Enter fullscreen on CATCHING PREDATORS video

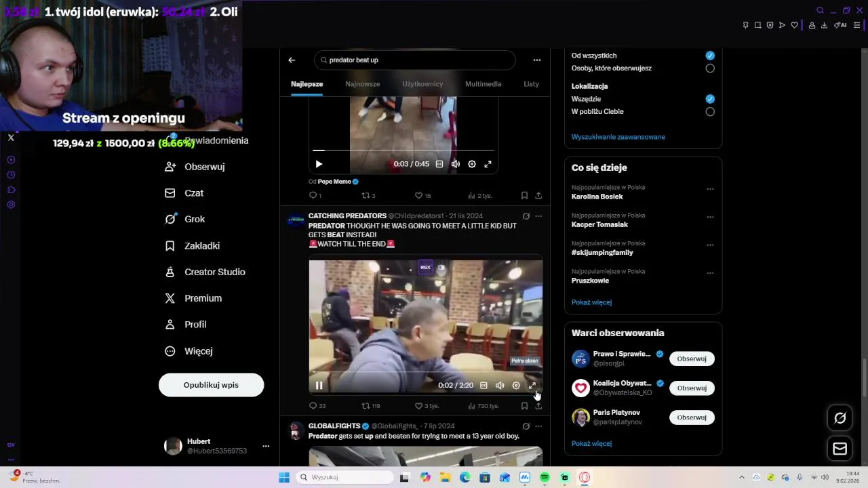[532, 386]
